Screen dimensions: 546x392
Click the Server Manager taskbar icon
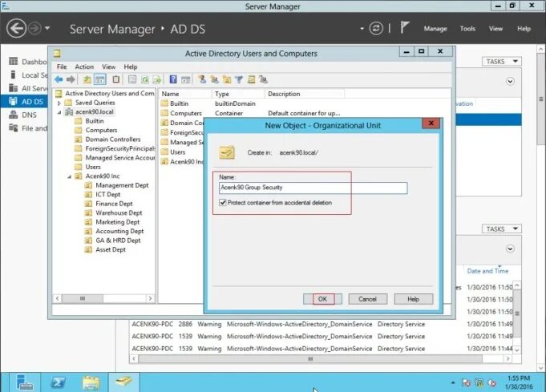pos(24,382)
